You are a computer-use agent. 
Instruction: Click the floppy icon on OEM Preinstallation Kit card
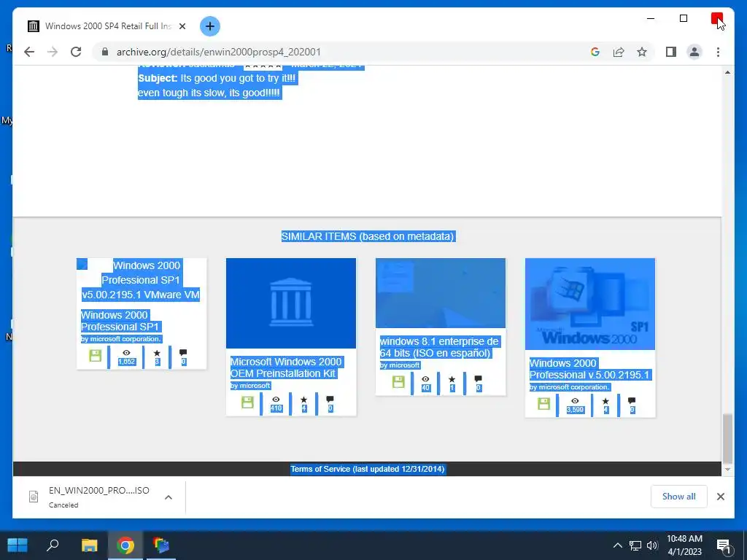coord(247,402)
